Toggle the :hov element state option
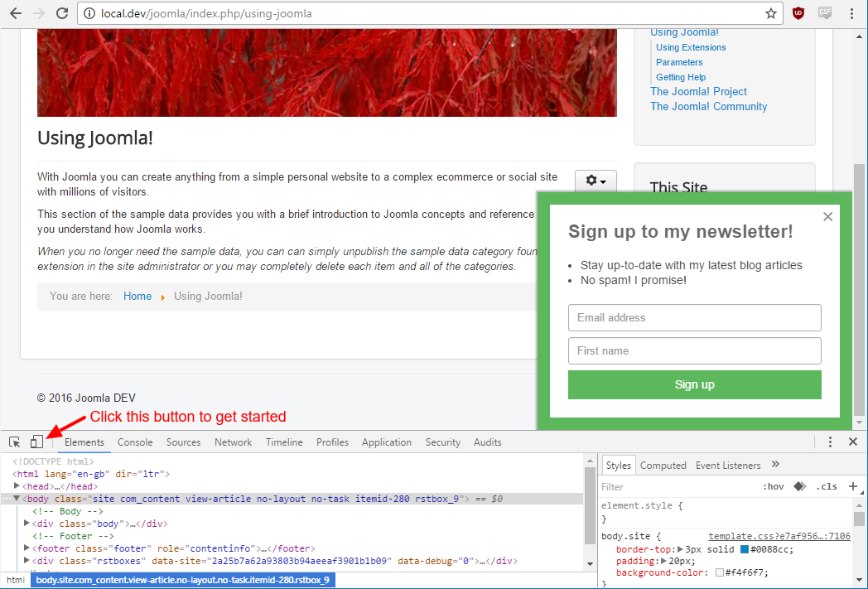 (772, 487)
